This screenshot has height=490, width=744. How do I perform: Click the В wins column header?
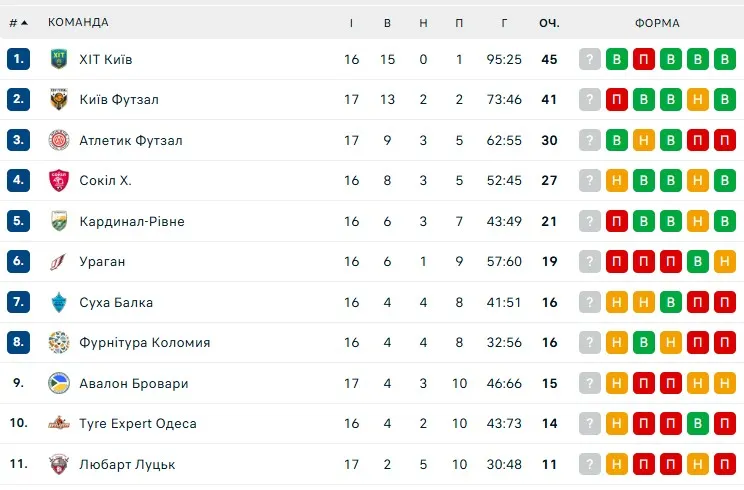[x=387, y=23]
